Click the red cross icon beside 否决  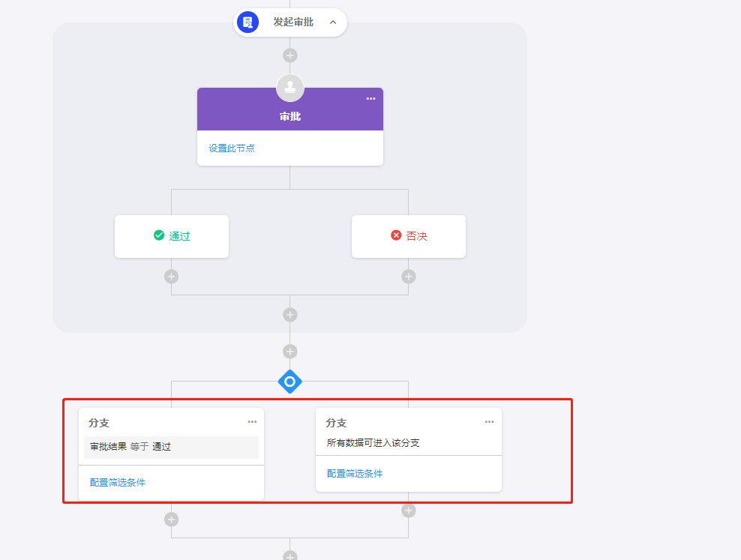[x=396, y=235]
